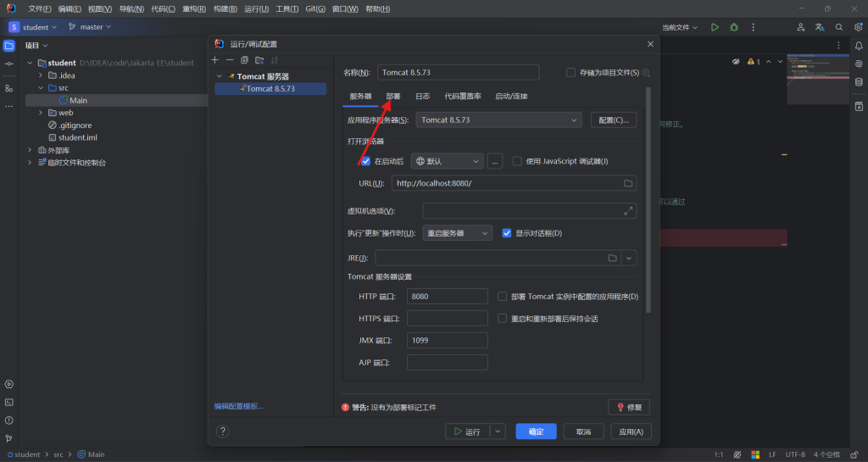Viewport: 868px width, 462px height.
Task: Toggle editor reader mode eye icon
Action: (736, 61)
